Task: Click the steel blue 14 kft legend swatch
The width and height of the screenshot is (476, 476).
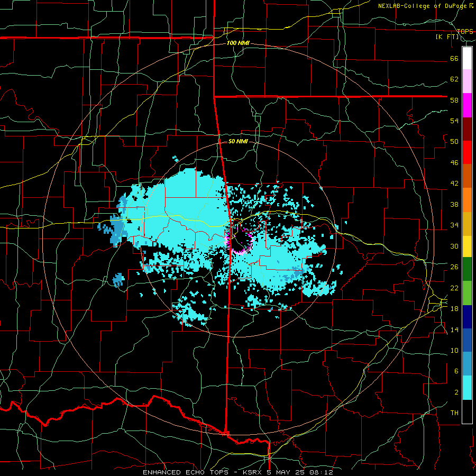Action: click(467, 364)
